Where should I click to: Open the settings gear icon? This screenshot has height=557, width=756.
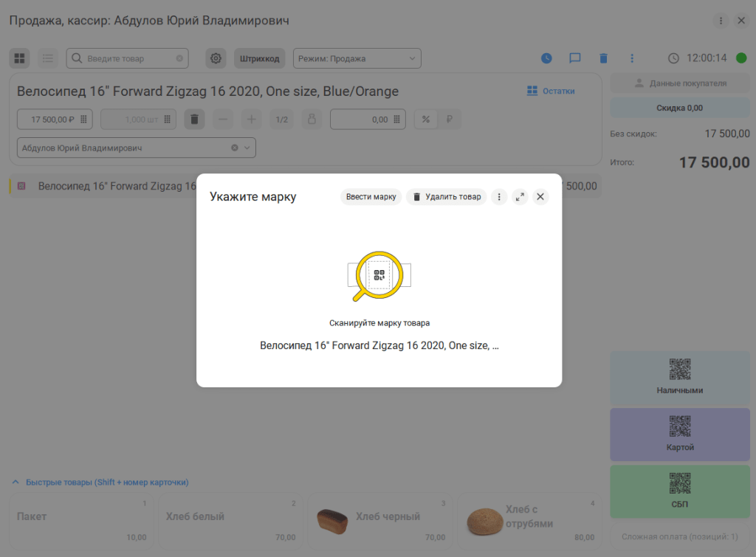click(216, 58)
